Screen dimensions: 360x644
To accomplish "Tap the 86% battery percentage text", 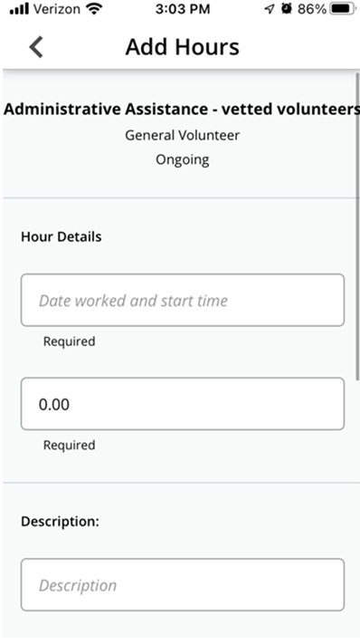I will 312,9.
